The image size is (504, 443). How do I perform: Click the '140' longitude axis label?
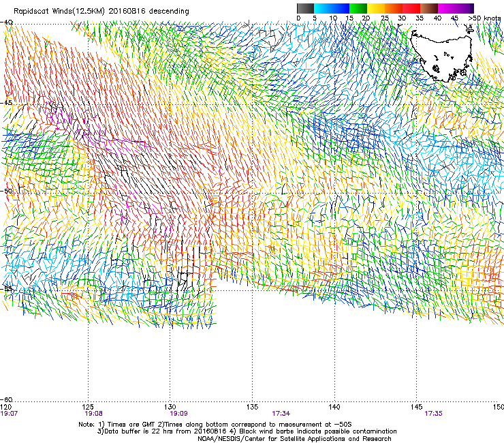pos(334,407)
